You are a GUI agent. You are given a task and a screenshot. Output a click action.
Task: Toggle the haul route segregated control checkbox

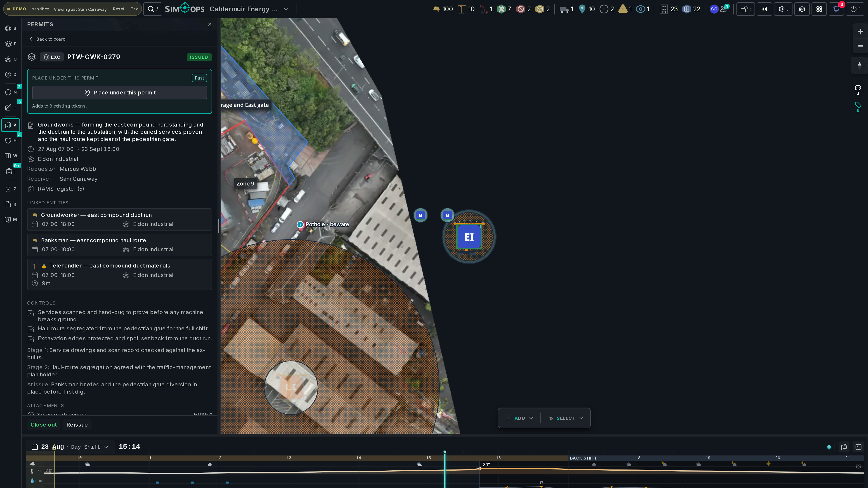31,329
